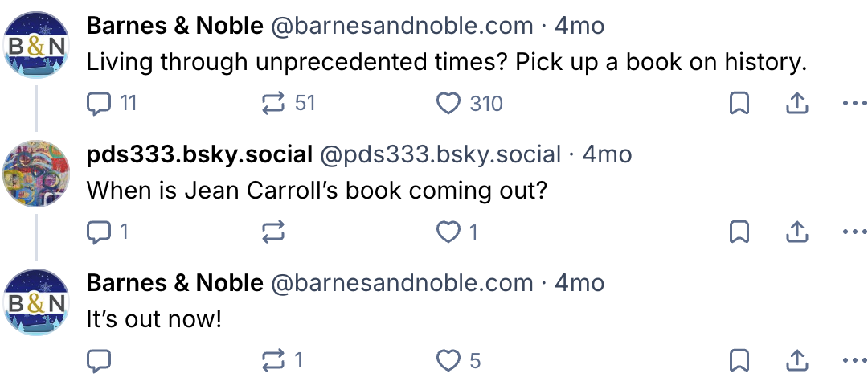Image resolution: width=868 pixels, height=390 pixels.
Task: Repost the 'It's out now!' reply
Action: (x=275, y=361)
